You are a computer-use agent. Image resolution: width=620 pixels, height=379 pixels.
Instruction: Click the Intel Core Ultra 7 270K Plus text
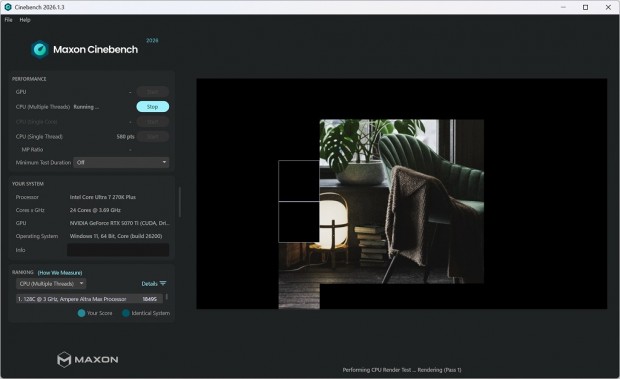point(103,197)
